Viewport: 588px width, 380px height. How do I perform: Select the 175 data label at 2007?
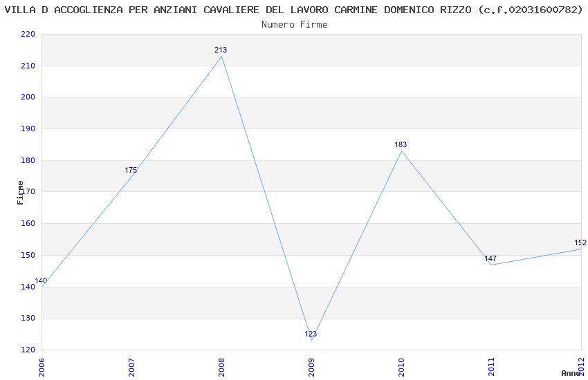(131, 170)
